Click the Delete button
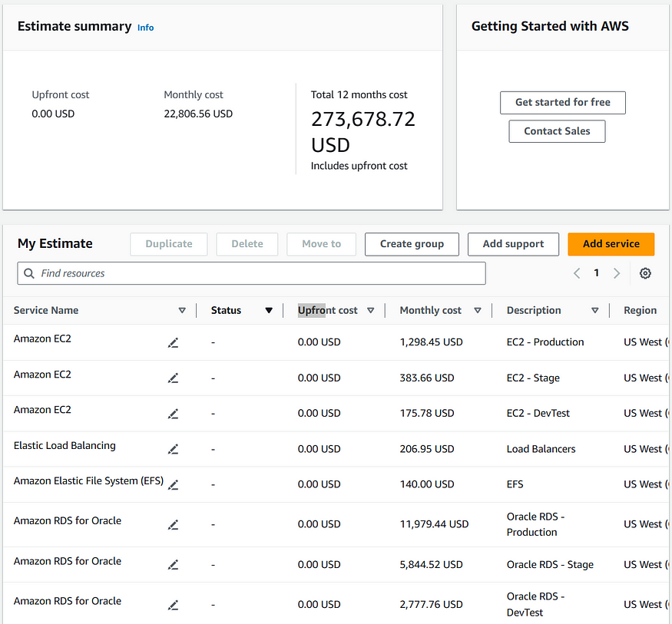 247,244
